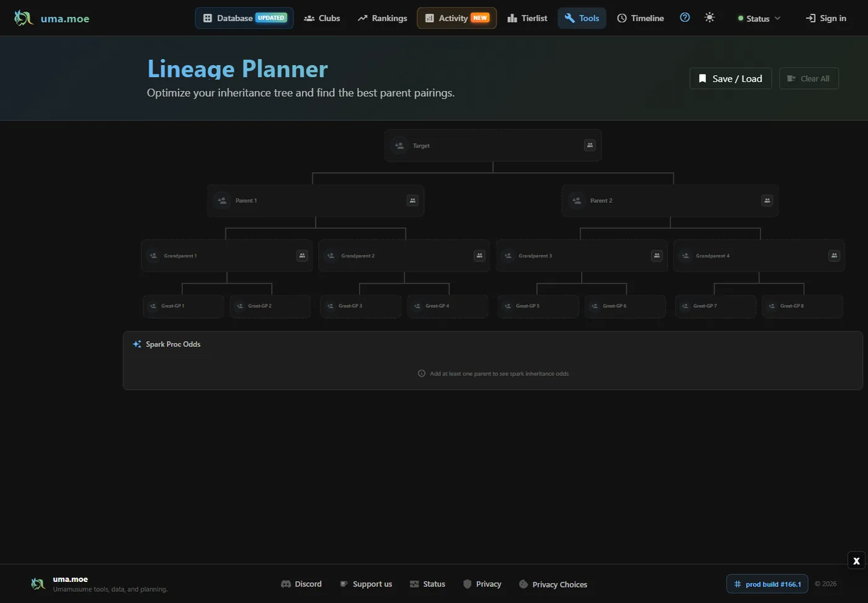Image resolution: width=868 pixels, height=603 pixels.
Task: Select the Great-GP 7 slot
Action: (x=715, y=306)
